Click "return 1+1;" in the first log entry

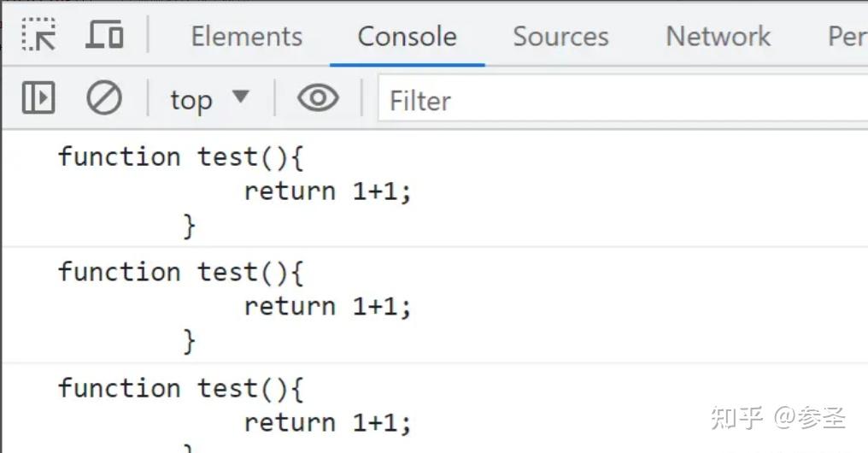tap(327, 191)
